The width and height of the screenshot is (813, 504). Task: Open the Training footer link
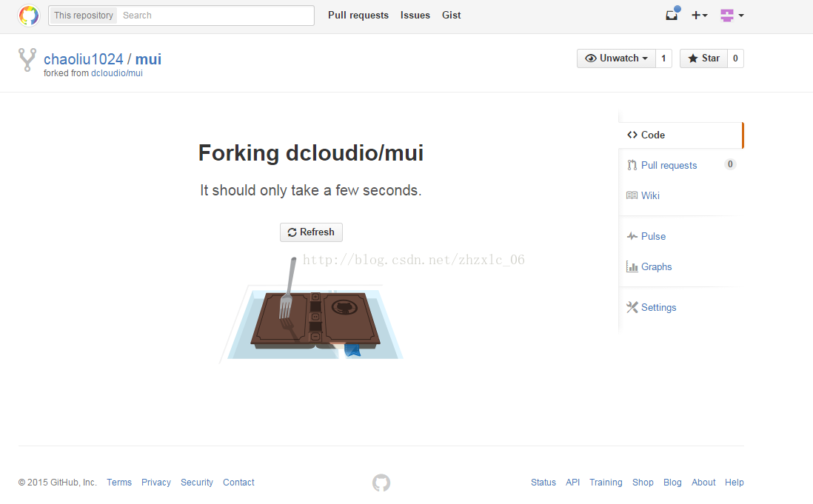tap(606, 483)
